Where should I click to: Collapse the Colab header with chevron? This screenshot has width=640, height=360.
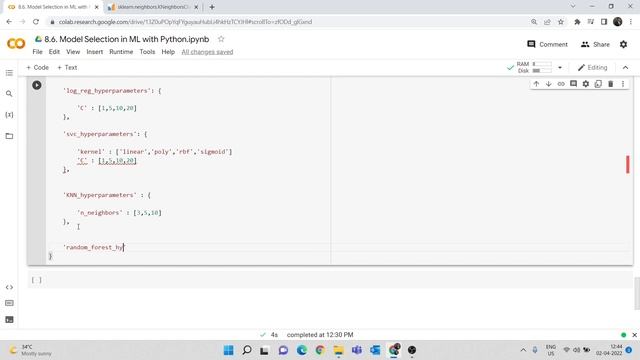(625, 67)
